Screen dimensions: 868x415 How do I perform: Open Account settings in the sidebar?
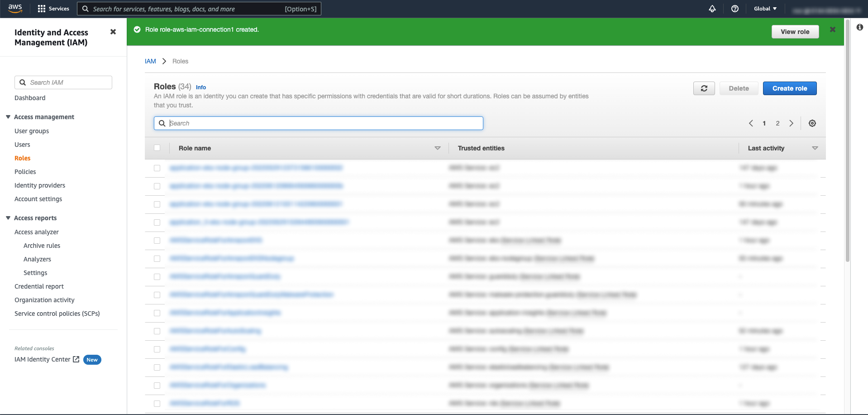click(x=38, y=199)
